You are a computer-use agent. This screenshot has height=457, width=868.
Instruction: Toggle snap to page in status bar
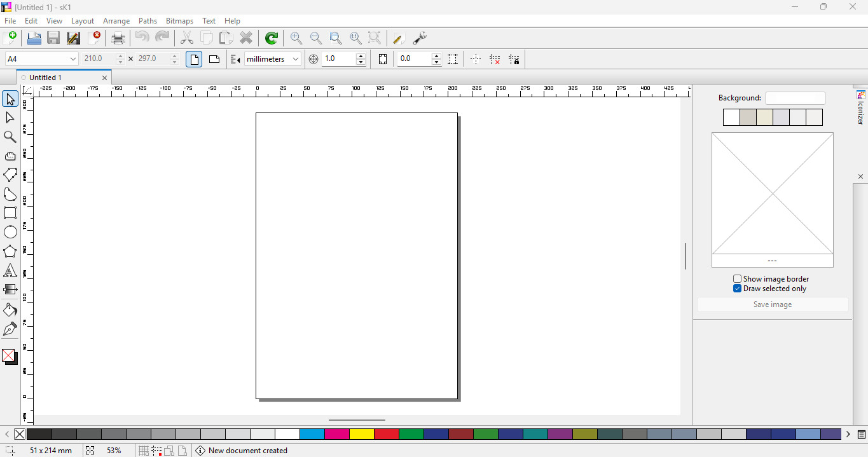click(182, 451)
